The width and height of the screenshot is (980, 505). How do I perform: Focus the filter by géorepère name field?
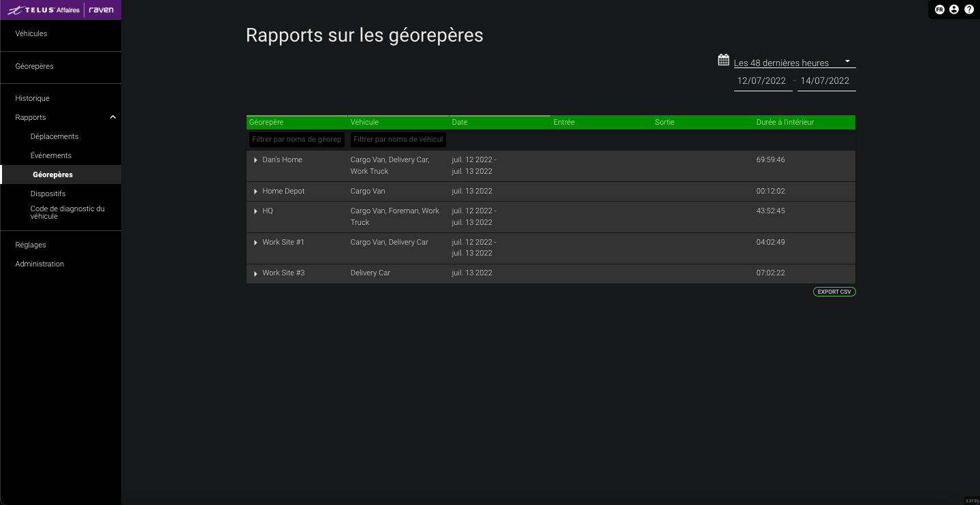click(x=297, y=139)
